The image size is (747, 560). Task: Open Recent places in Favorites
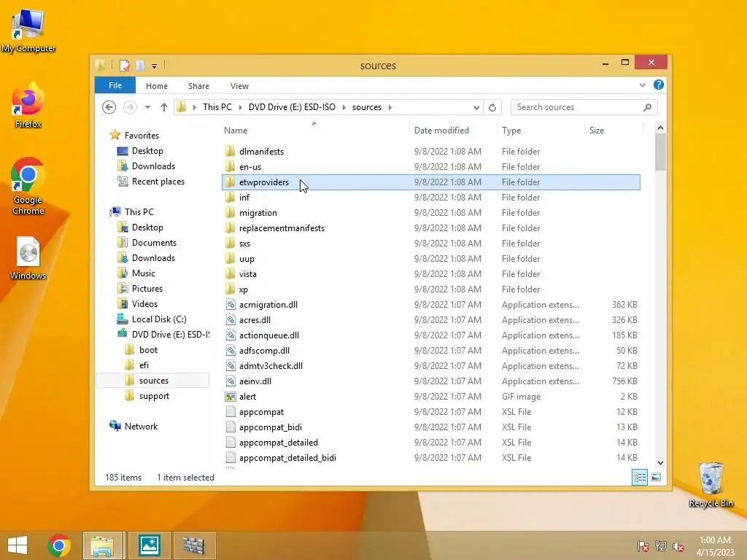(x=158, y=182)
